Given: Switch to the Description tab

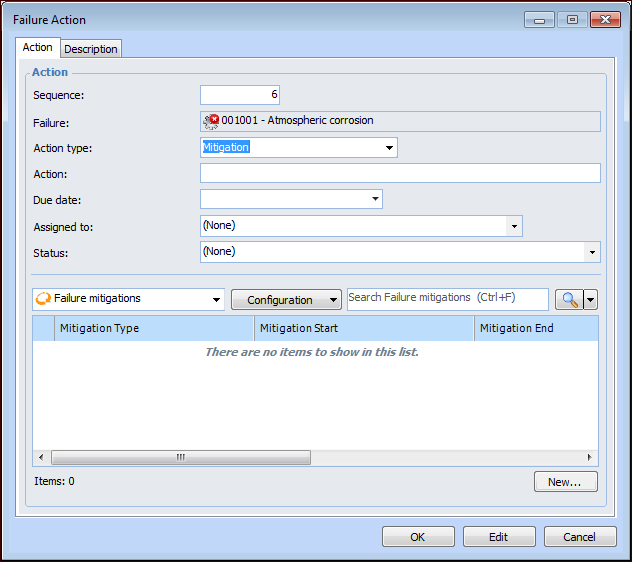Looking at the screenshot, I should point(91,49).
